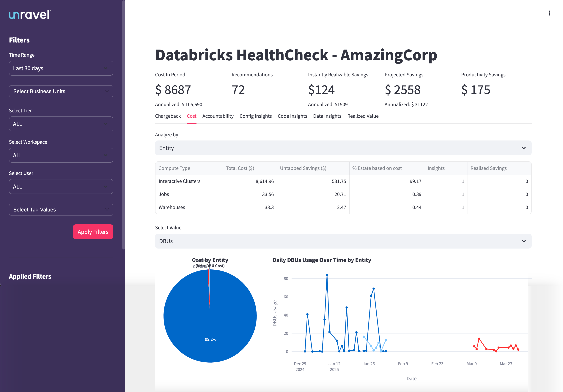
Task: Switch to the Realized Value tab
Action: click(x=363, y=116)
